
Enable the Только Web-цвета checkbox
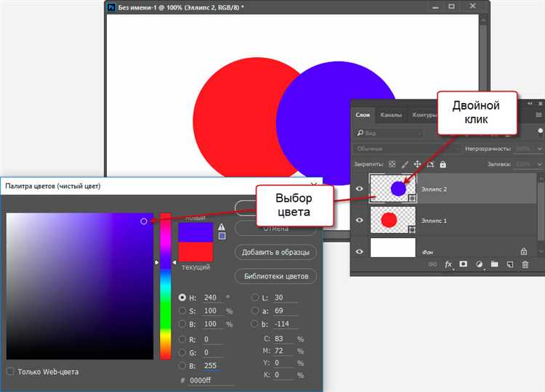point(10,371)
